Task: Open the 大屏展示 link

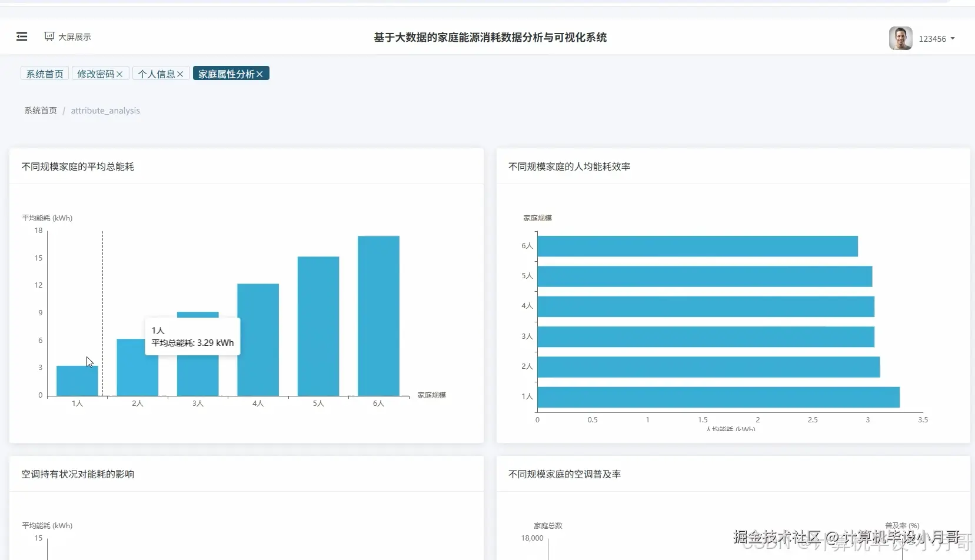Action: (x=75, y=36)
